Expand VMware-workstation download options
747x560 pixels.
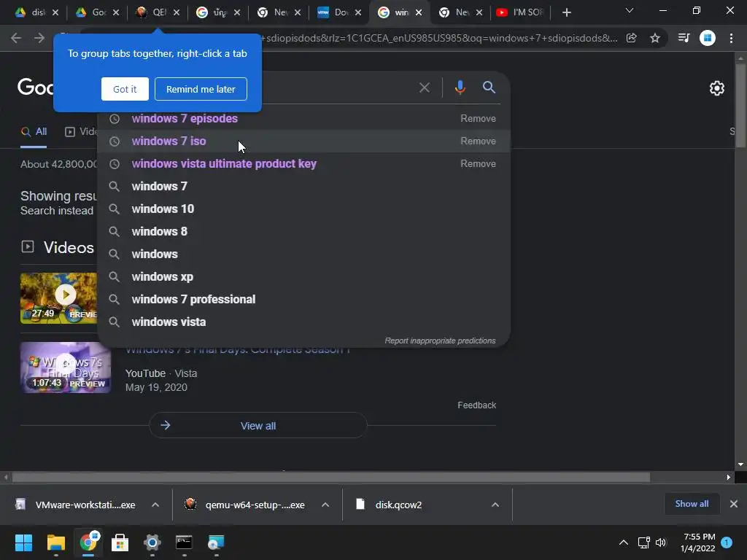coord(155,505)
